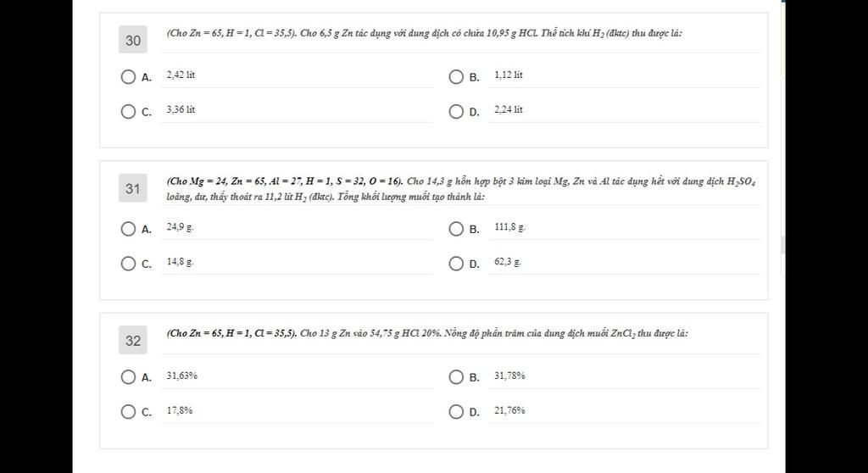Click the question number 30 badge
868x473 pixels.
tap(133, 40)
